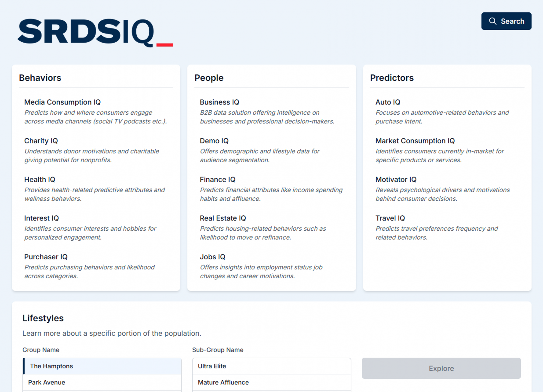Open Media Consumption IQ

pos(62,102)
